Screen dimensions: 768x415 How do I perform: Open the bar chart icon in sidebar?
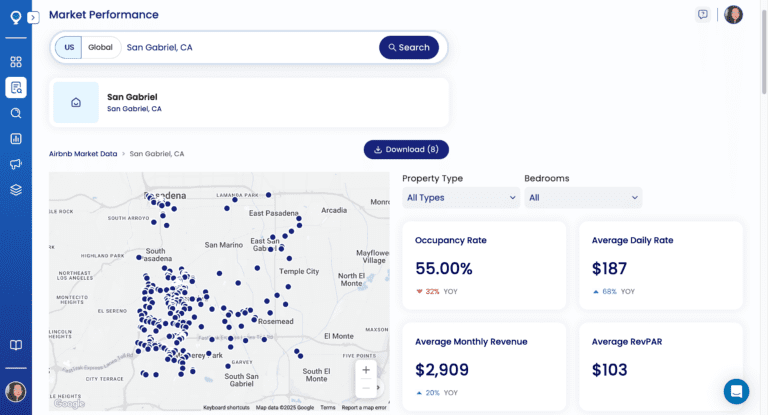pos(16,139)
